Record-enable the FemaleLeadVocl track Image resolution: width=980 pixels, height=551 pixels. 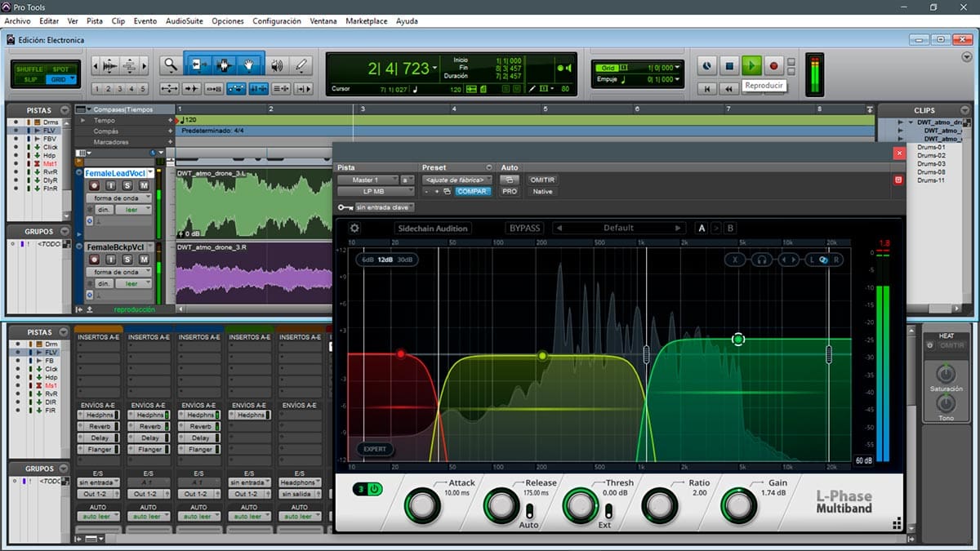coord(94,186)
